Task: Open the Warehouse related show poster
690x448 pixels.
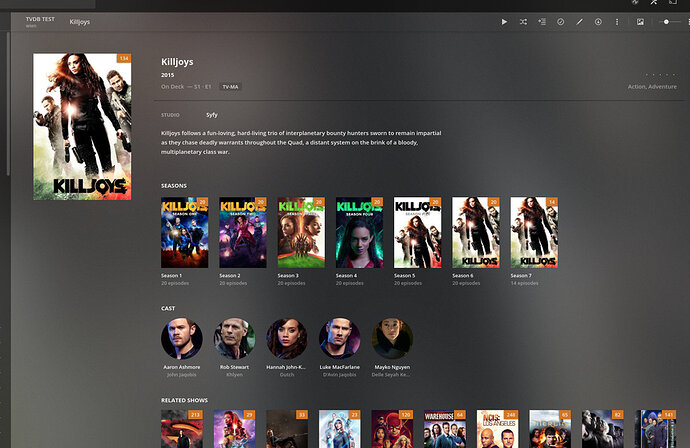Action: click(x=445, y=429)
